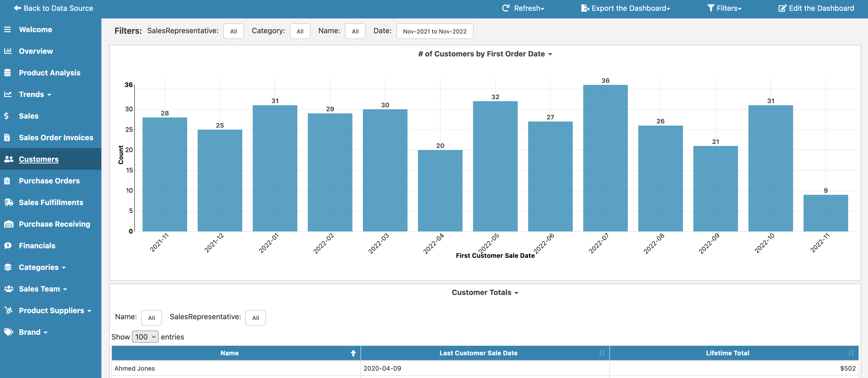Viewport: 868px width, 378px height.
Task: Click the Sales dollar sign icon
Action: tap(6, 116)
